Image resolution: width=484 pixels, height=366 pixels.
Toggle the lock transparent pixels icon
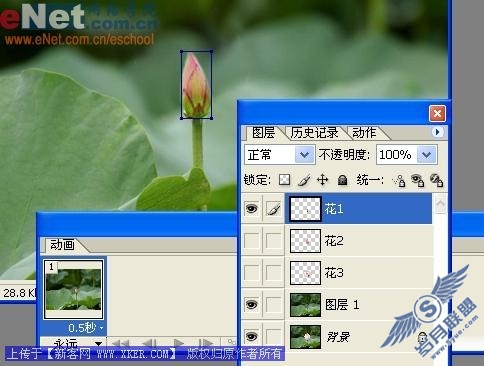284,180
